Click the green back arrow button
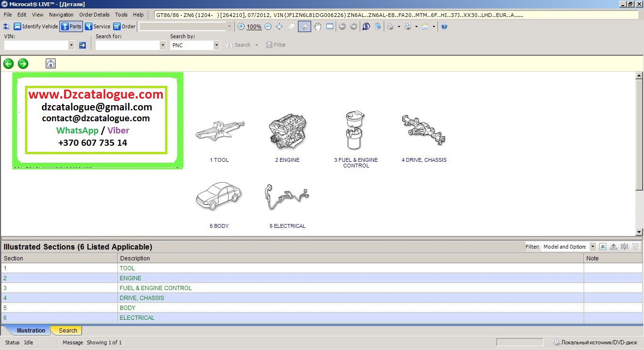644x350 pixels. click(x=8, y=64)
